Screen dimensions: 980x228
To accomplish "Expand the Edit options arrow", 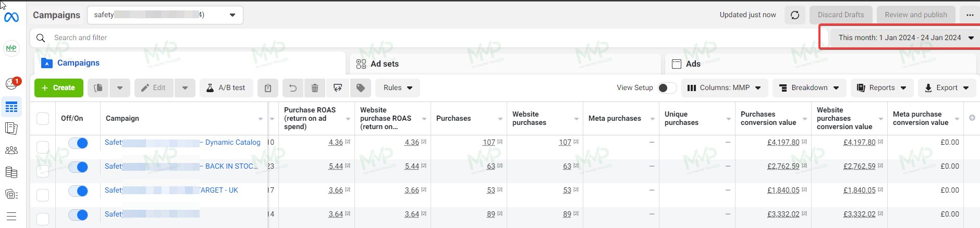I will (185, 88).
